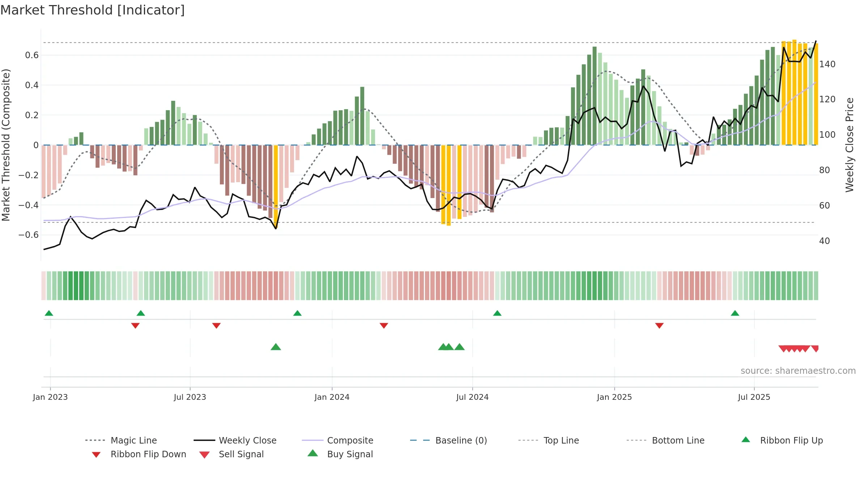Image resolution: width=868 pixels, height=488 pixels.
Task: Click the 0 left axis tick label
Action: point(36,145)
